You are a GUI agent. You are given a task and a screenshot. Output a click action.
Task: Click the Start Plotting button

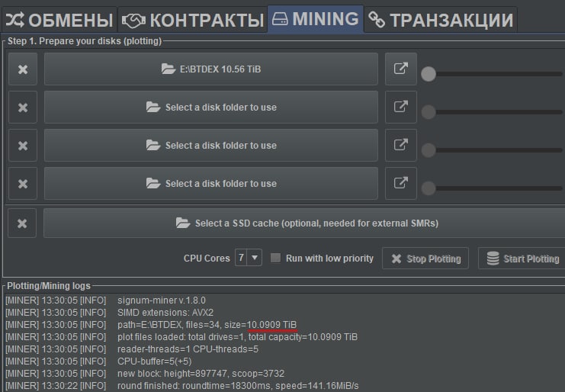pyautogui.click(x=522, y=259)
